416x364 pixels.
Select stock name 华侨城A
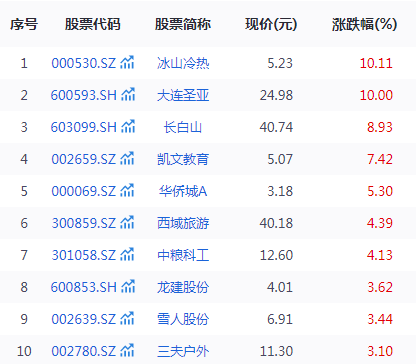[x=183, y=191]
